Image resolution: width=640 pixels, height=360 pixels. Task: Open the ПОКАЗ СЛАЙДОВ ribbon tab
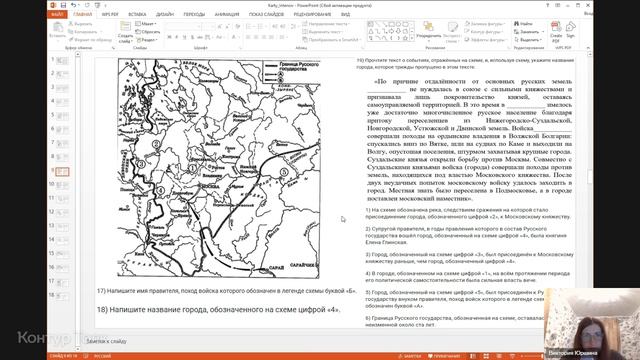(266, 14)
